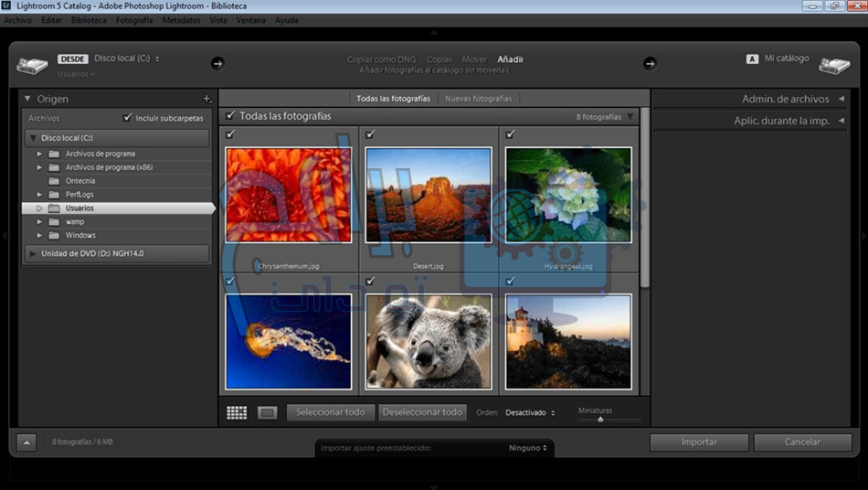Click the catalog destination drive icon
868x490 pixels.
pyautogui.click(x=833, y=65)
